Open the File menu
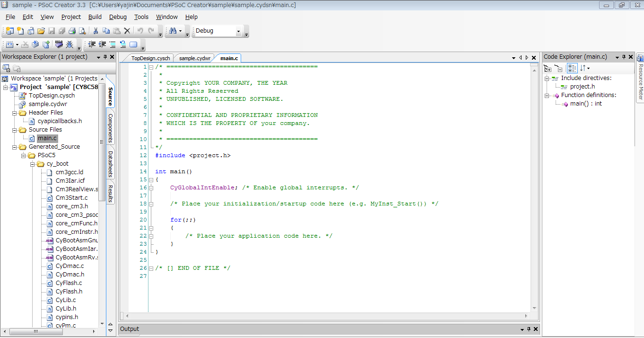Screen dimensions: 644x338 pyautogui.click(x=10, y=17)
